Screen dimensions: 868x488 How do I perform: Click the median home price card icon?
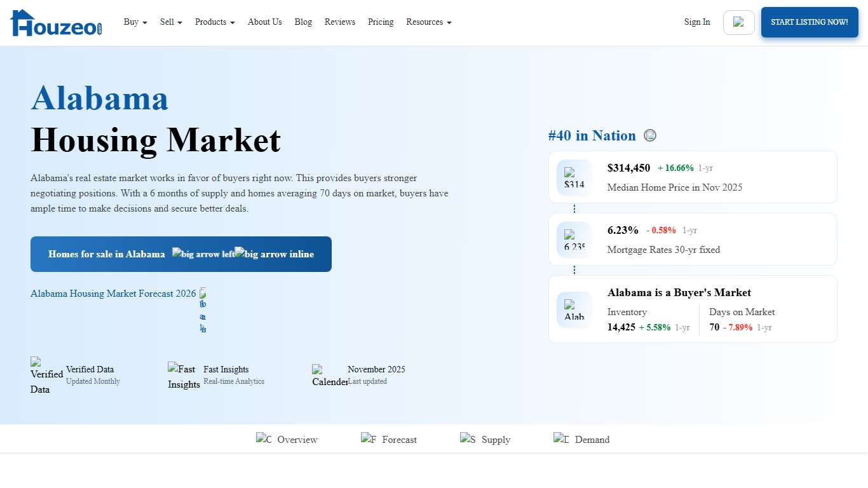(x=574, y=177)
